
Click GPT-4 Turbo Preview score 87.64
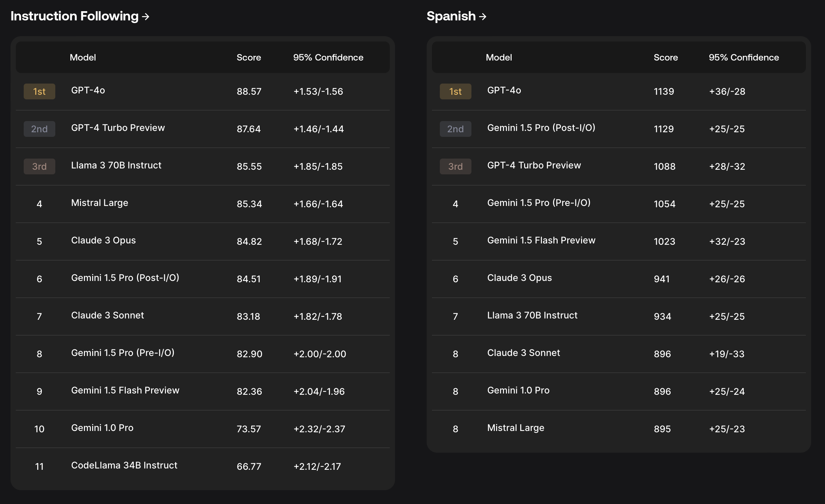[x=249, y=129]
